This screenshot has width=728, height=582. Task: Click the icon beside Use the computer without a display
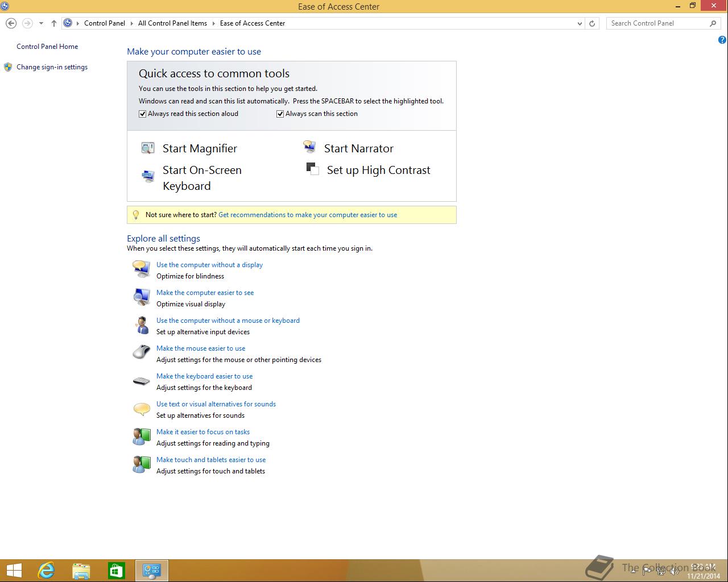pos(141,269)
